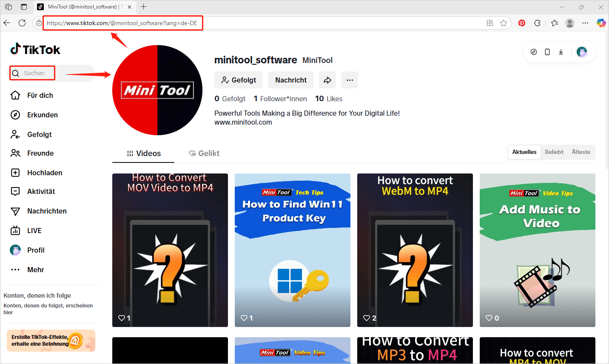This screenshot has height=364, width=609.
Task: Go to Profil in the sidebar
Action: click(28, 250)
